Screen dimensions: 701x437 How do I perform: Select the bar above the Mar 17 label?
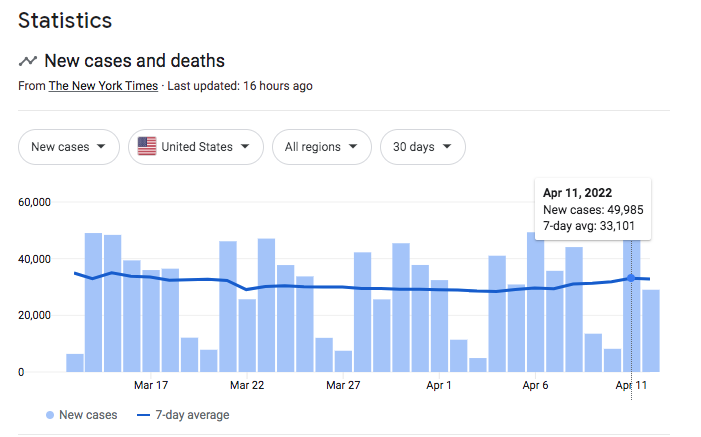tap(151, 320)
